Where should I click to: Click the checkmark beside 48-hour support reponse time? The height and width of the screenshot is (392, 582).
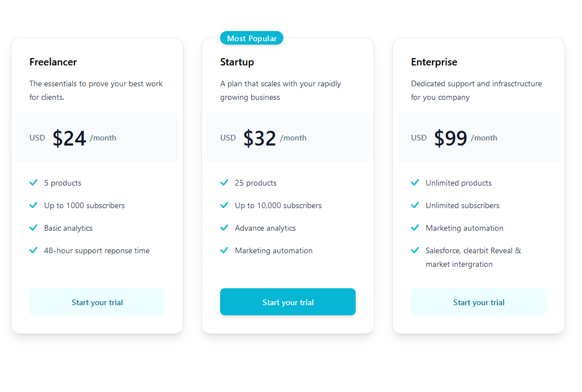pos(33,250)
